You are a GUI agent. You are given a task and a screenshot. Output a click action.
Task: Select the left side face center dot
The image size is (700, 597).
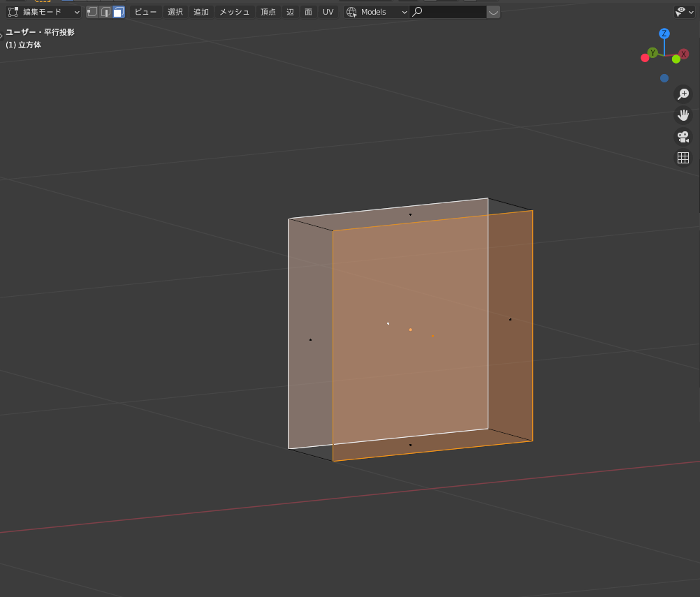(x=310, y=340)
